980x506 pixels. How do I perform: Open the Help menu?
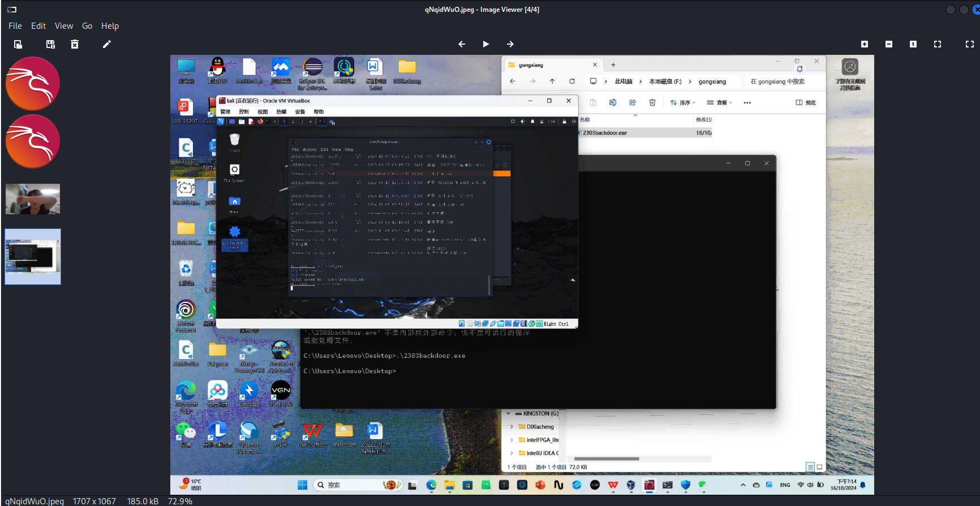(110, 26)
